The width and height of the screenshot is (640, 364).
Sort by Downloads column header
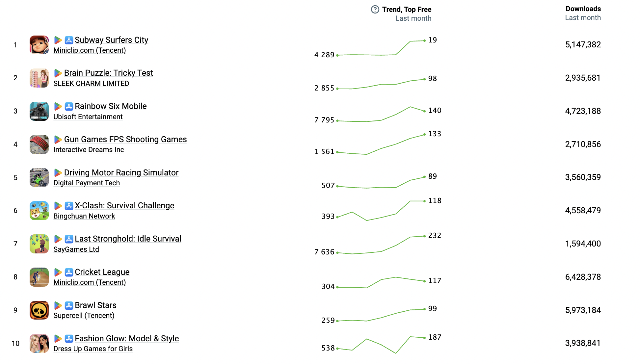coord(583,9)
